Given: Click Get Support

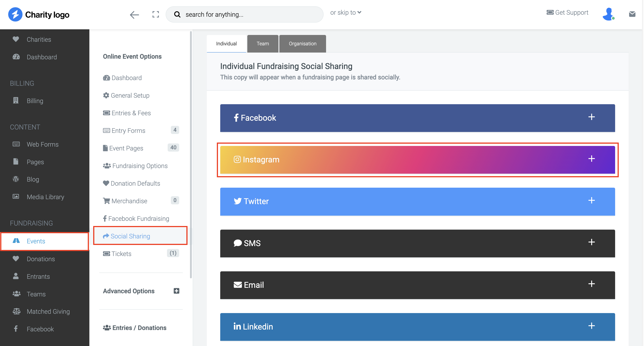Looking at the screenshot, I should [567, 12].
